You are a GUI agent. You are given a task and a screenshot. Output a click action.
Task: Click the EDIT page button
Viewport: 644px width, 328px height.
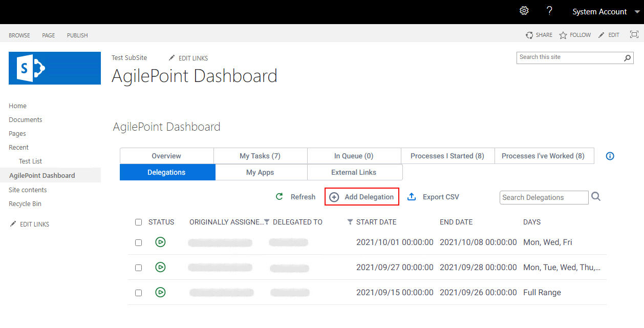click(609, 35)
